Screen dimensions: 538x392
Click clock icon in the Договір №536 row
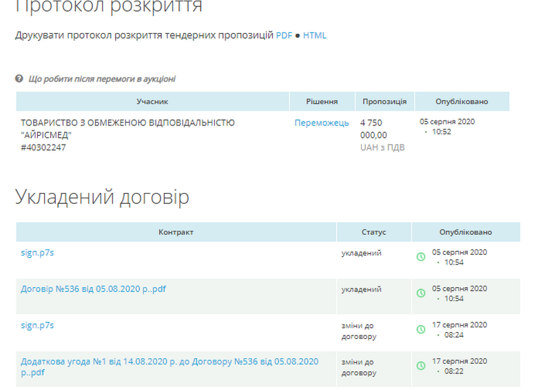[421, 293]
